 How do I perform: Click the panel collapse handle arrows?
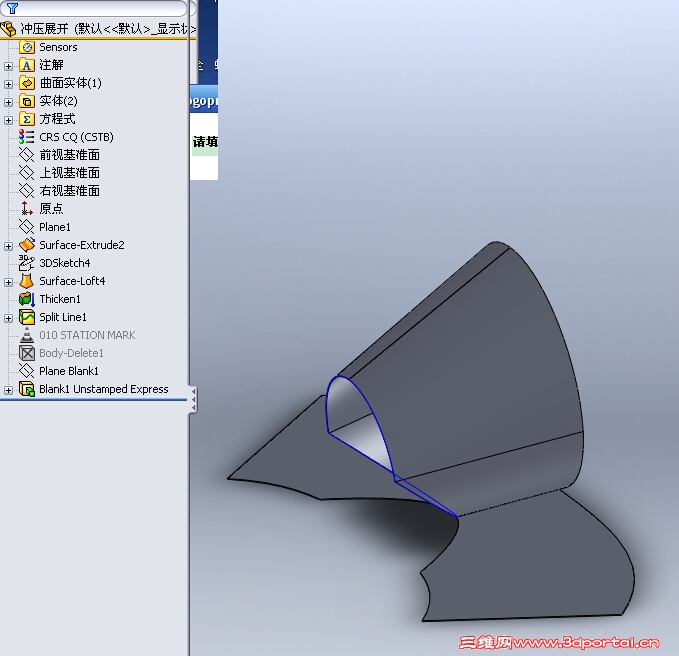tap(193, 399)
